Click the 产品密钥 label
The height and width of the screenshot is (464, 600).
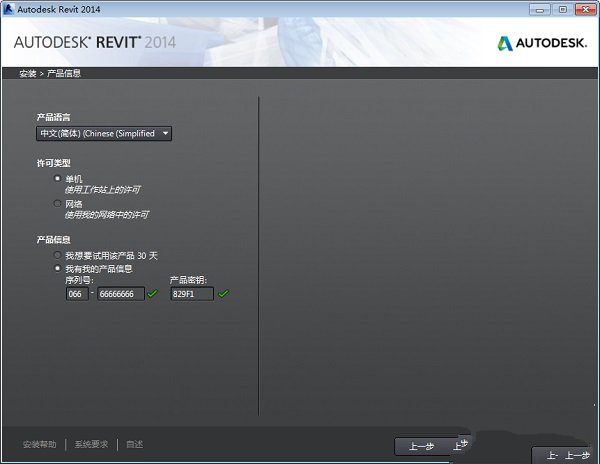click(x=188, y=280)
